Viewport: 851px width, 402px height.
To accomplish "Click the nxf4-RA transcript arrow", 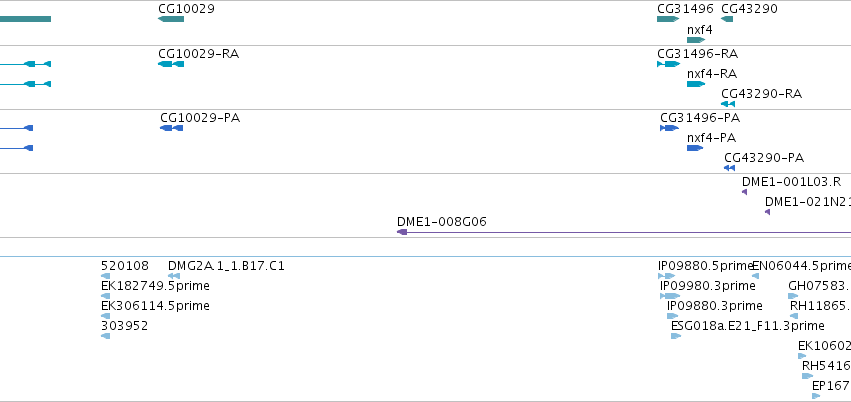I will (696, 84).
